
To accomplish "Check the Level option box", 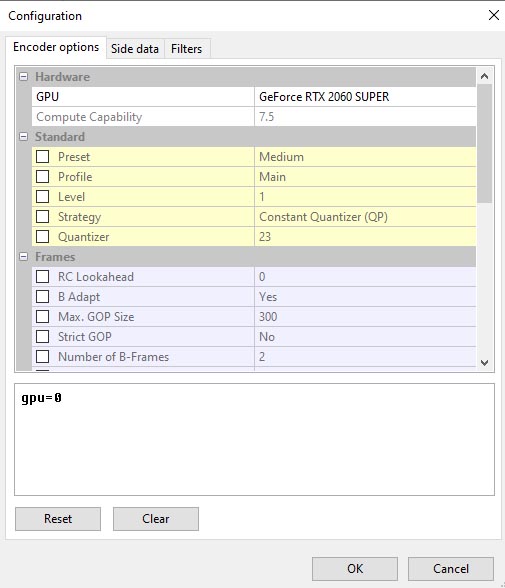I will [42, 196].
